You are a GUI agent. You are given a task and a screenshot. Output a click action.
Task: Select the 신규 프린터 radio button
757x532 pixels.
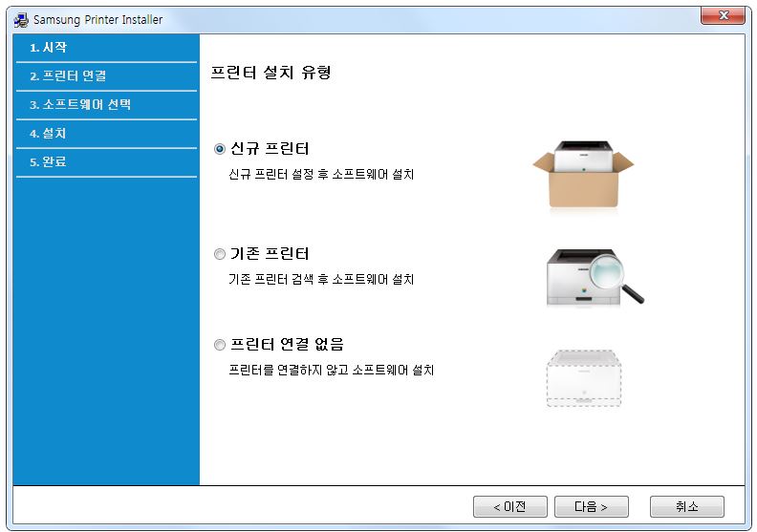(220, 149)
